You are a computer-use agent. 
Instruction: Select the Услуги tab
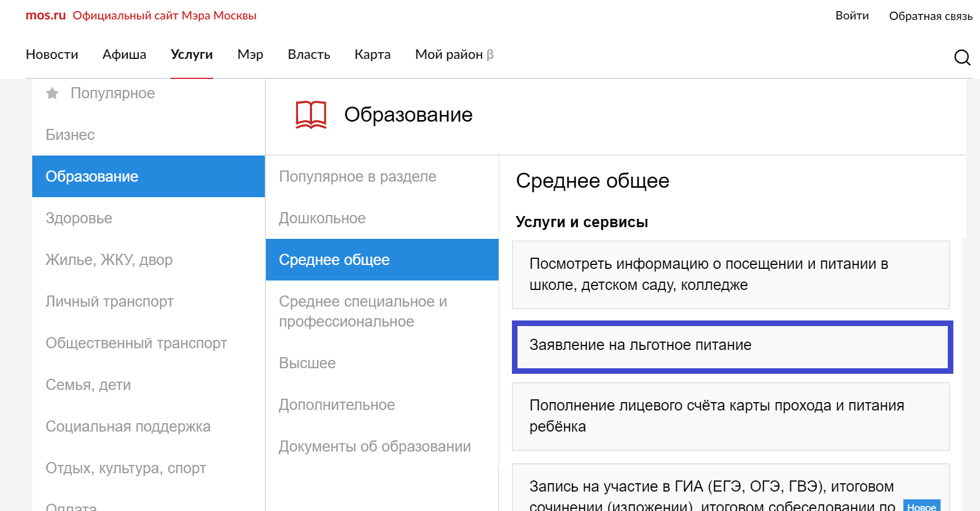click(192, 54)
